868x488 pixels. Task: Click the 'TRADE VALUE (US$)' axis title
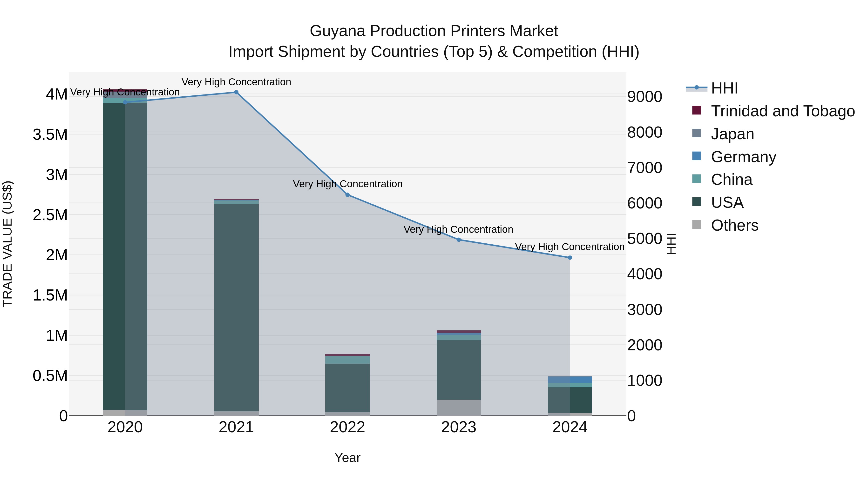coord(7,244)
